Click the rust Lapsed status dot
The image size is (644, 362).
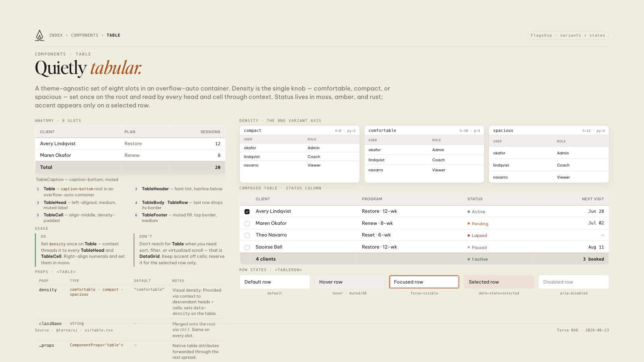[x=469, y=235]
